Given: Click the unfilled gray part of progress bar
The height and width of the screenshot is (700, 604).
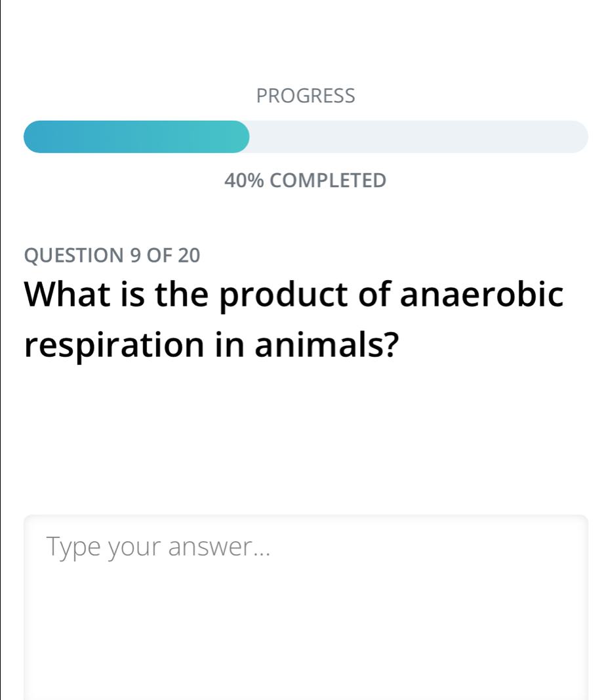Looking at the screenshot, I should click(x=418, y=136).
